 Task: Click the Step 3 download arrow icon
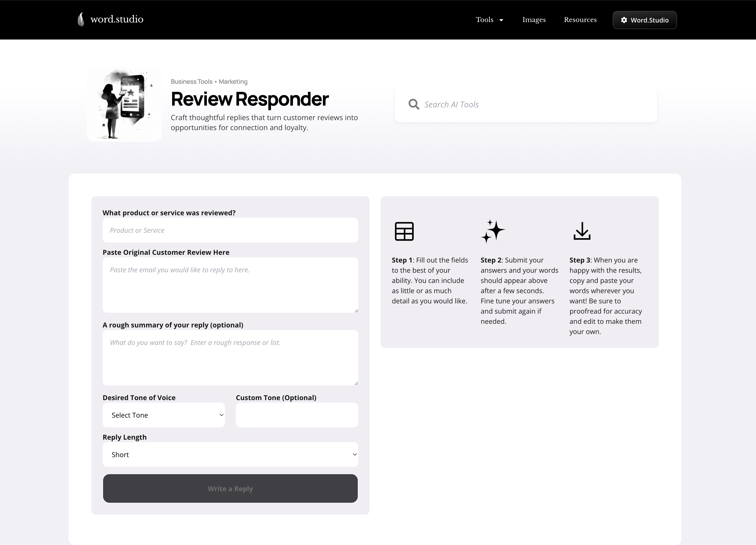click(582, 231)
